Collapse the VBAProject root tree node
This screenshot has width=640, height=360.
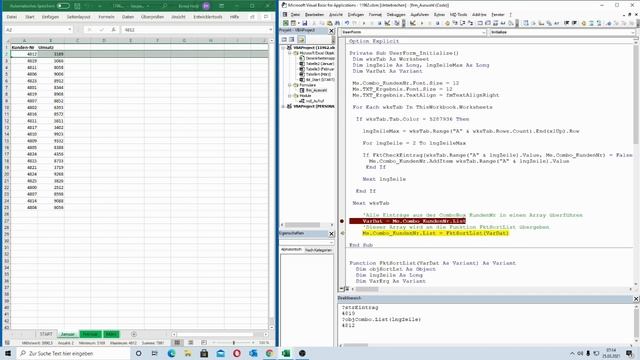pyautogui.click(x=284, y=48)
